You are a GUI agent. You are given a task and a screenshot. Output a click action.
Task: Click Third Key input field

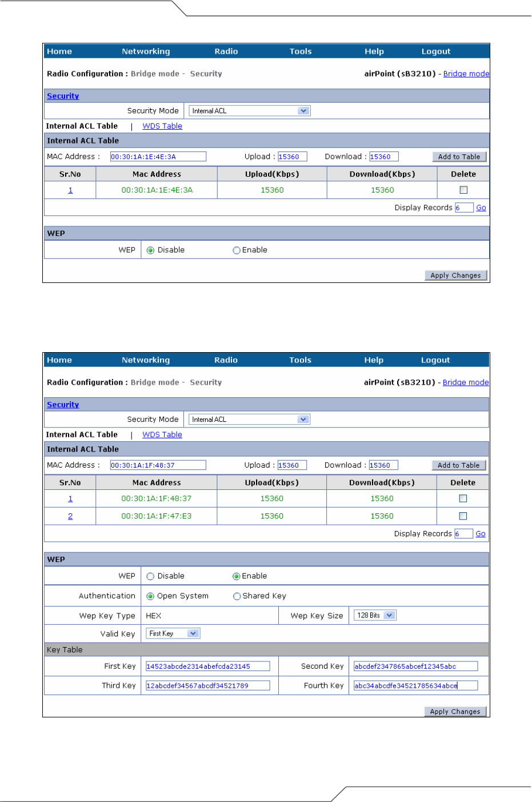click(x=208, y=685)
